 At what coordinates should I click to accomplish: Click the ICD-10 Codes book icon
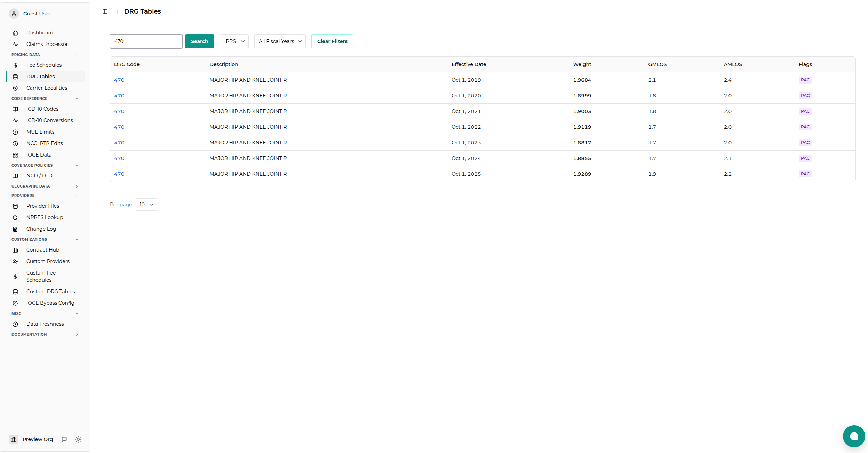coord(15,109)
